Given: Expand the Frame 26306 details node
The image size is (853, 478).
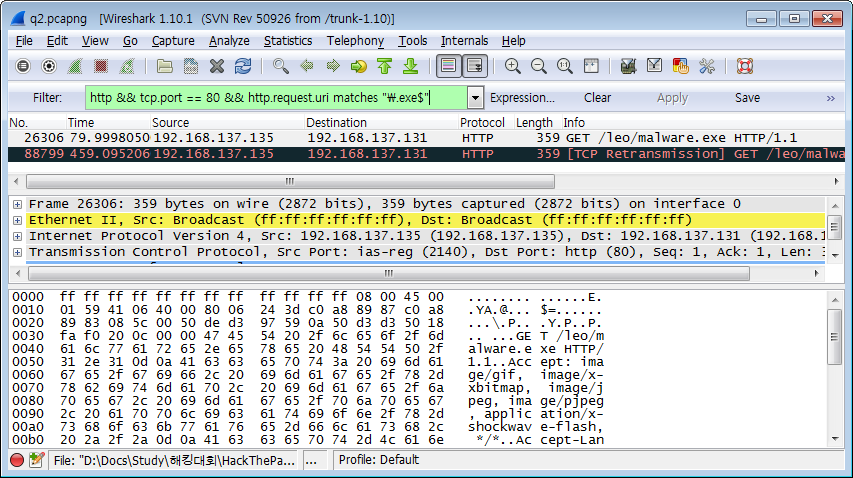Looking at the screenshot, I should click(17, 204).
